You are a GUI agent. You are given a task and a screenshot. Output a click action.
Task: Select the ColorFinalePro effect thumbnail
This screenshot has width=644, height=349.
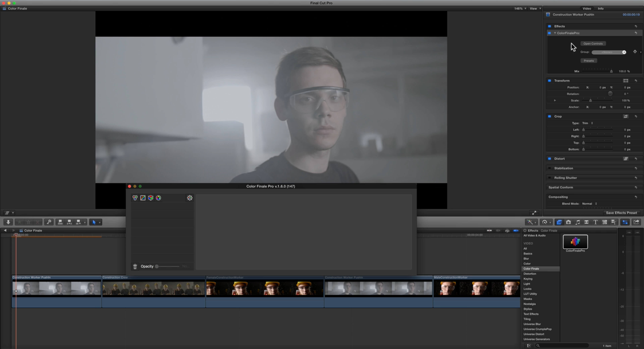[x=575, y=242]
